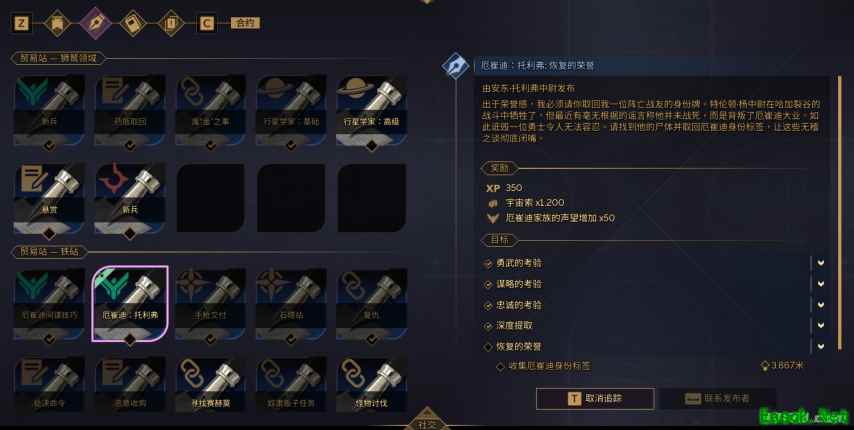Image resolution: width=854 pixels, height=430 pixels.
Task: Select the 行星学家：高级 contract tile
Action: tap(371, 111)
